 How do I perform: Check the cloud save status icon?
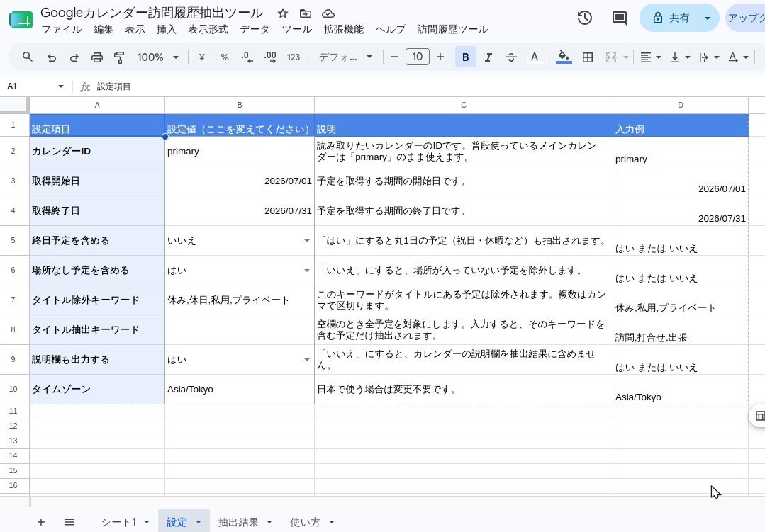click(x=328, y=13)
